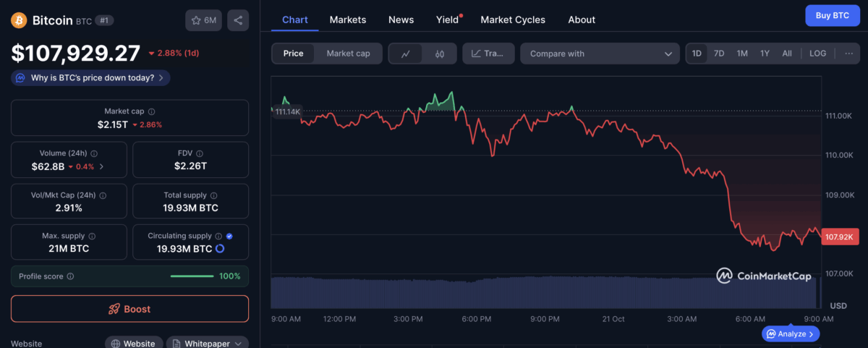The image size is (868, 348).
Task: Expand the Whitepaper dropdown
Action: point(208,344)
